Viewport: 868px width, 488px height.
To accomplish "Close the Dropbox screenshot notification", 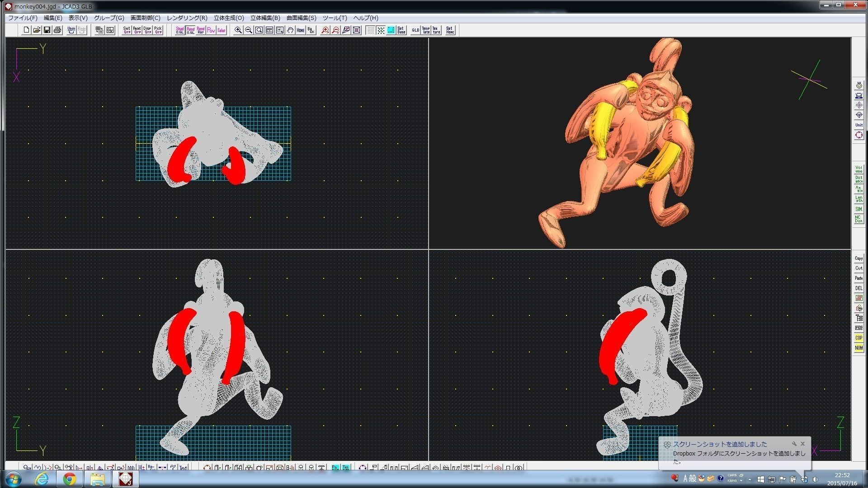I will pos(802,444).
